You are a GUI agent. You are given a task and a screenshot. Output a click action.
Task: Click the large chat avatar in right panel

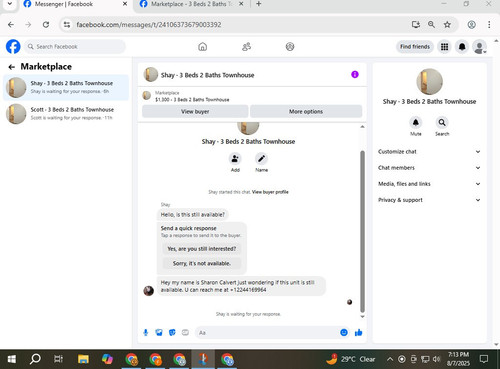pos(429,82)
